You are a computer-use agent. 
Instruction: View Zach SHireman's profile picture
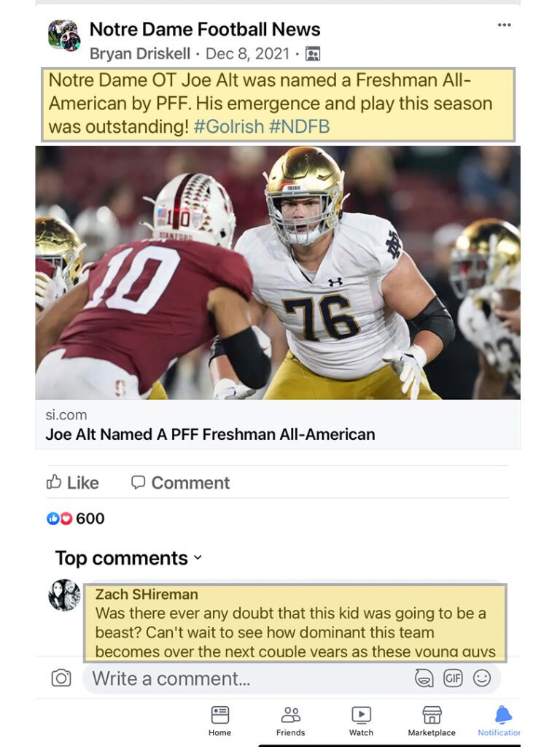[x=64, y=595]
